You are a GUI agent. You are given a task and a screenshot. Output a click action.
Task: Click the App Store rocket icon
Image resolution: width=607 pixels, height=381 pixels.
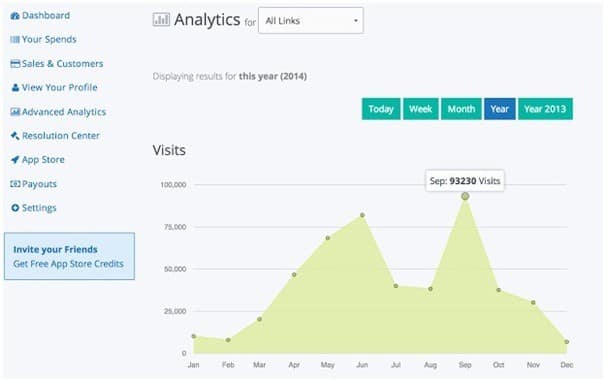point(15,160)
